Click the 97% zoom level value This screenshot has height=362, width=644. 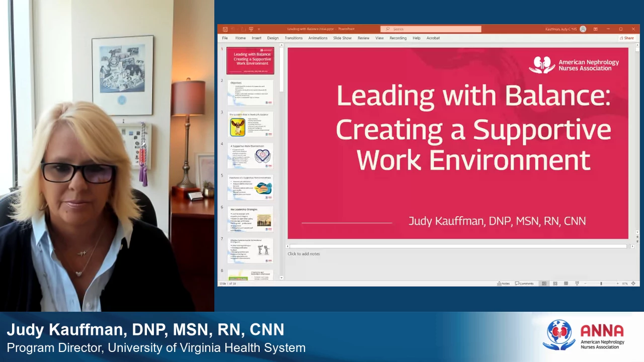pos(625,284)
